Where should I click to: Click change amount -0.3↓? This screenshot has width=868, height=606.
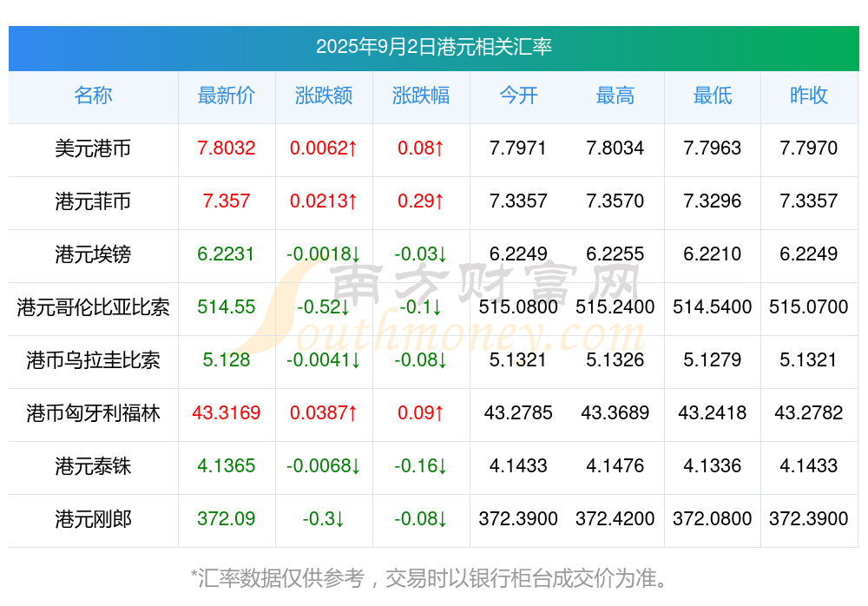[324, 519]
